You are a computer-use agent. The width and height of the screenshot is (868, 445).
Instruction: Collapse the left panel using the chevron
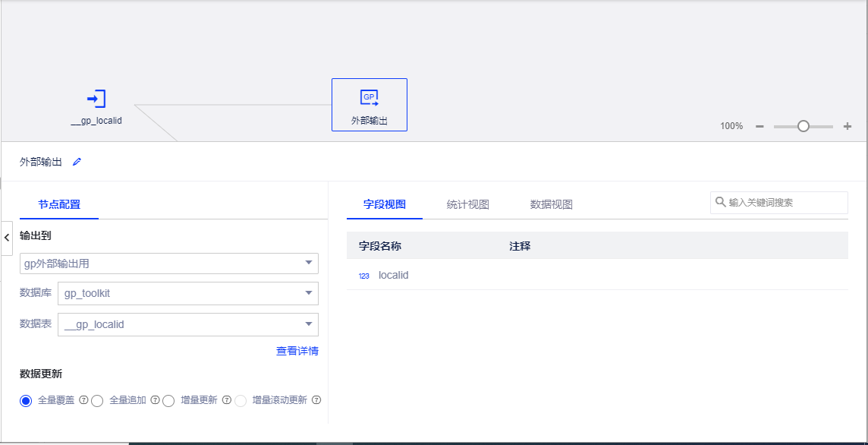click(7, 238)
